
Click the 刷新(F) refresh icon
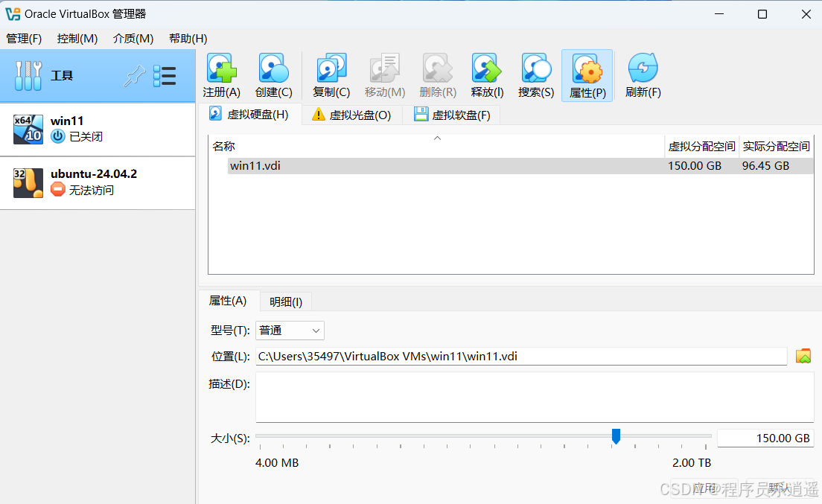pos(643,68)
